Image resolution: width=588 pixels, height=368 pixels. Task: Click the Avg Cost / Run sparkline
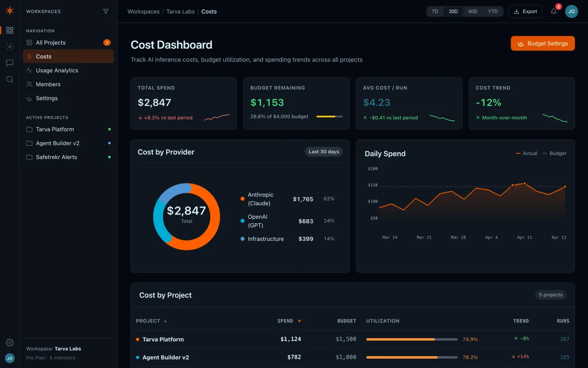(442, 118)
